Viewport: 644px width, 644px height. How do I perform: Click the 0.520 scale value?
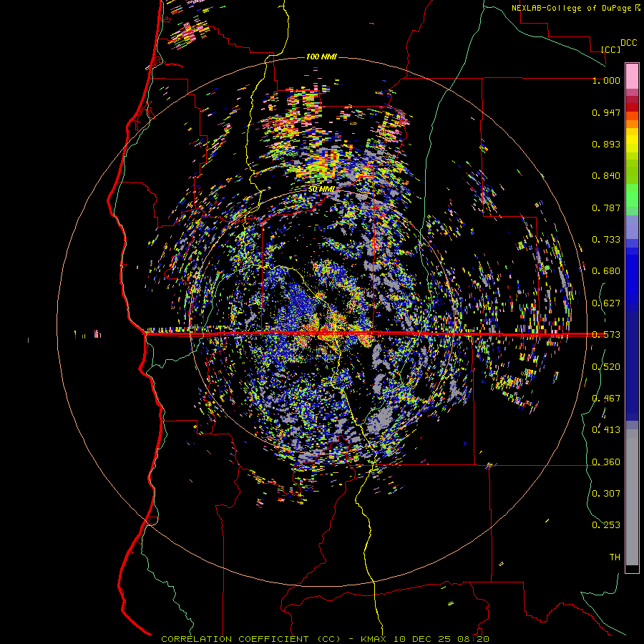(x=606, y=367)
